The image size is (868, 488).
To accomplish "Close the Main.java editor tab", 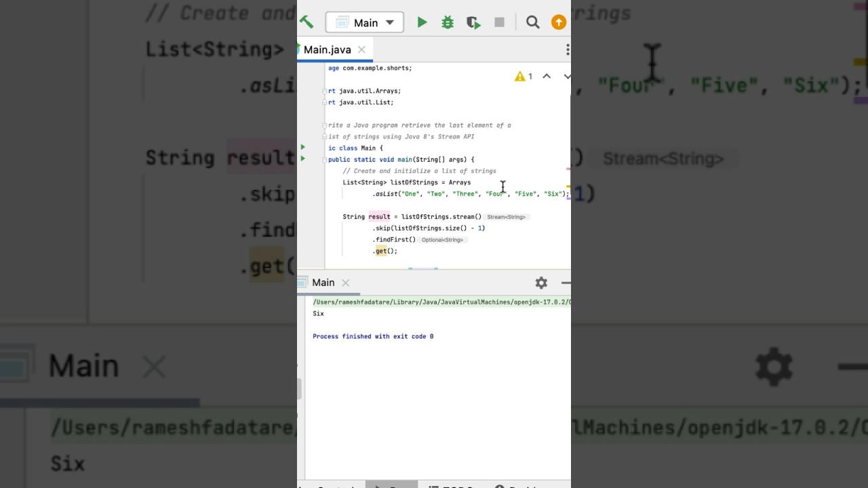I will [x=361, y=49].
